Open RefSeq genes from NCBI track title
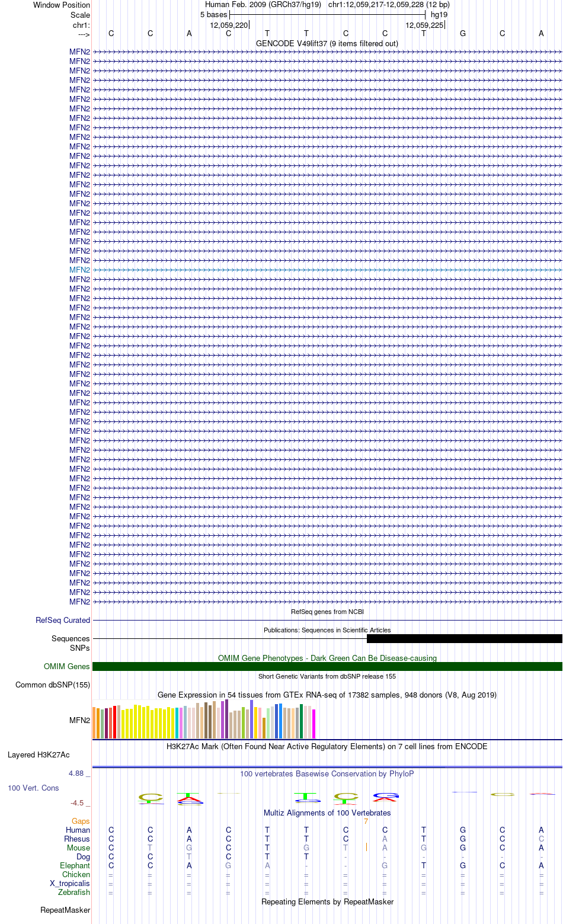The height and width of the screenshot is (924, 563). [327, 612]
